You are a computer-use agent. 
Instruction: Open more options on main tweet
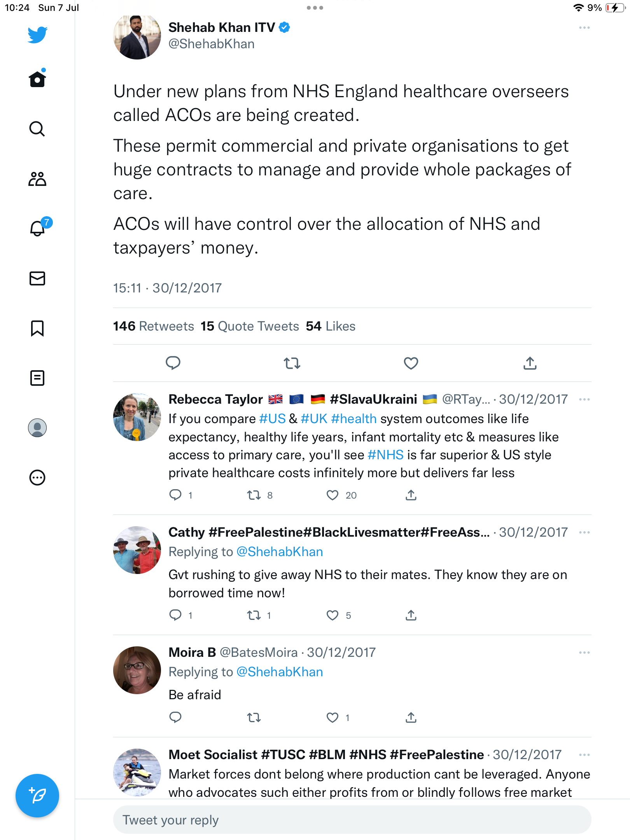click(x=584, y=28)
